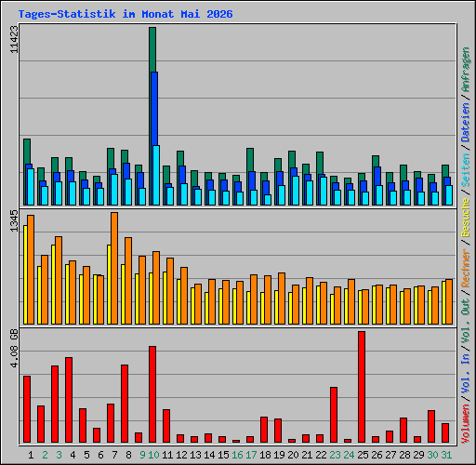Click the yellow Besuche bar for day 1
The width and height of the screenshot is (476, 465).
25,274
